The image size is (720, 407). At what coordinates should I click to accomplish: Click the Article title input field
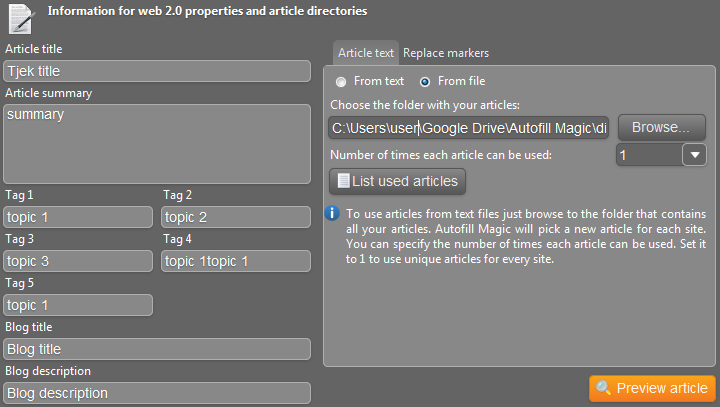(157, 71)
